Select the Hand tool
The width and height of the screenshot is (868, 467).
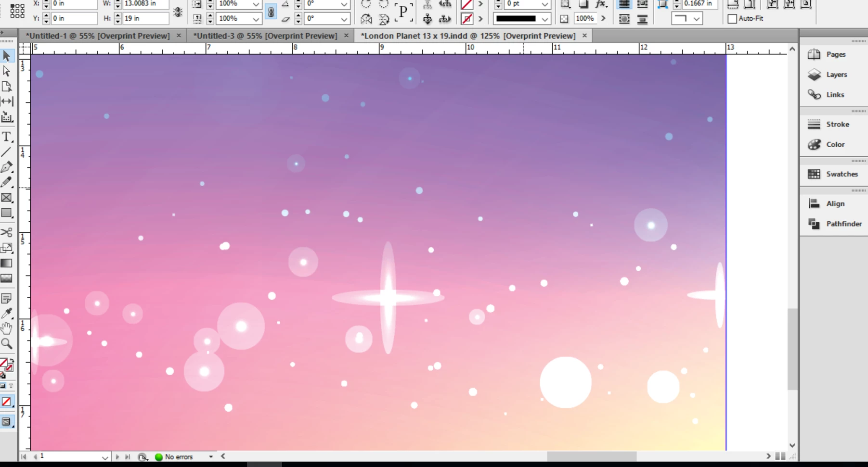click(x=7, y=329)
